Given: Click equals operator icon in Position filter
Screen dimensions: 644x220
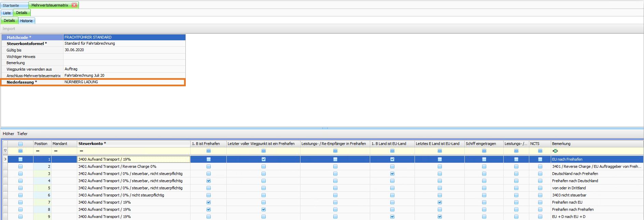Looking at the screenshot, I should (38, 151).
